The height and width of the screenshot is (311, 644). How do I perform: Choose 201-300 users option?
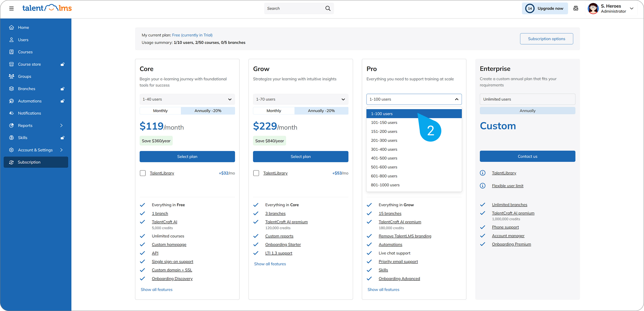pyautogui.click(x=414, y=140)
